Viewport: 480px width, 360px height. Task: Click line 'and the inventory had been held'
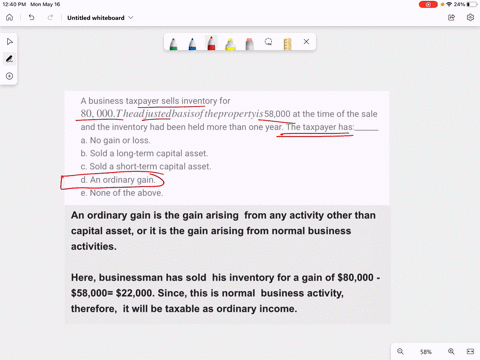tap(229, 127)
